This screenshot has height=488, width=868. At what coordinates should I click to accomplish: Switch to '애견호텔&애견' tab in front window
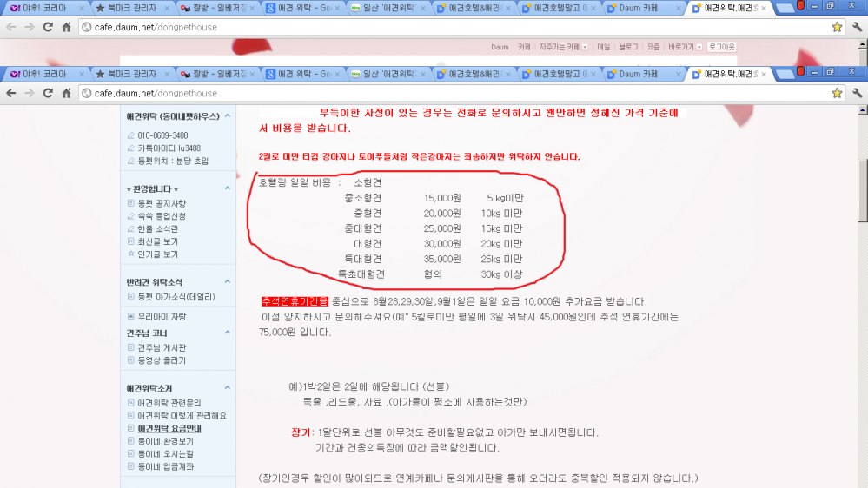tap(474, 74)
